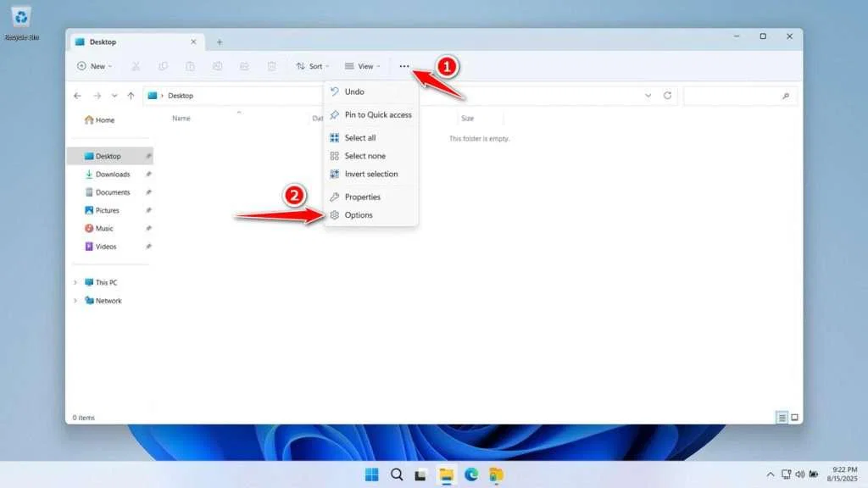The height and width of the screenshot is (488, 868).
Task: Open Properties from the dropdown menu
Action: click(364, 197)
